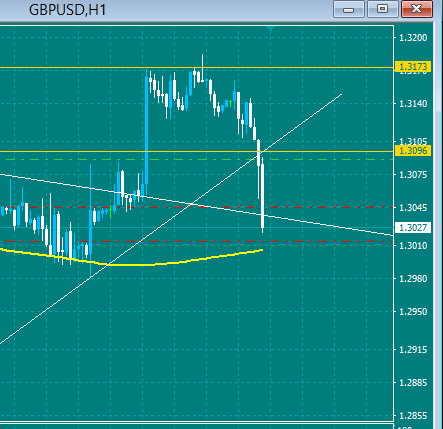Click the green arrow near 1.3045 level
The height and width of the screenshot is (429, 443).
click(110, 212)
